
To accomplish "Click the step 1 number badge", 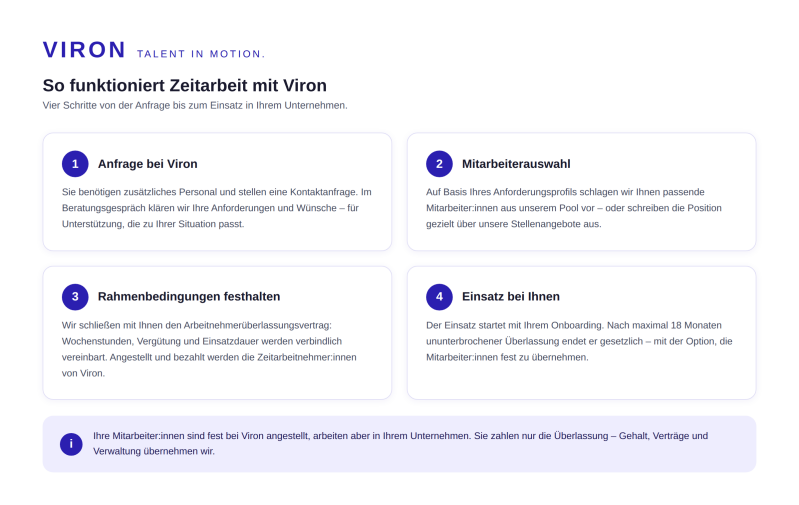I will click(75, 164).
